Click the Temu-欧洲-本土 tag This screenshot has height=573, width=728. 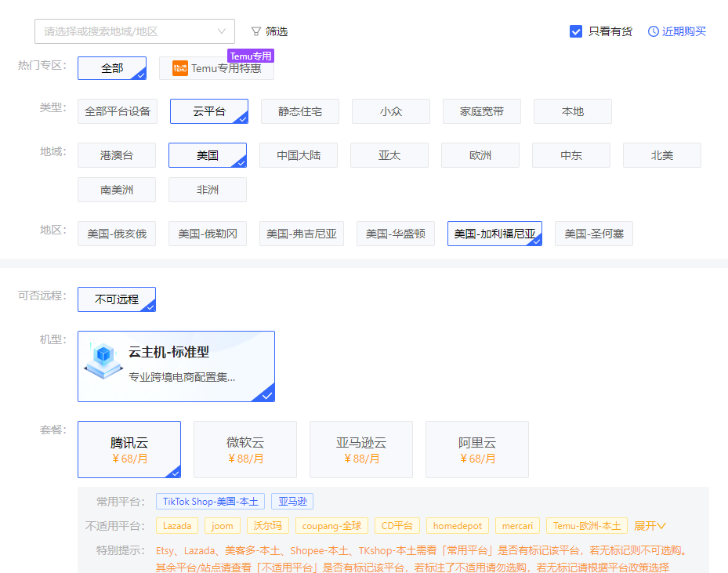point(587,526)
